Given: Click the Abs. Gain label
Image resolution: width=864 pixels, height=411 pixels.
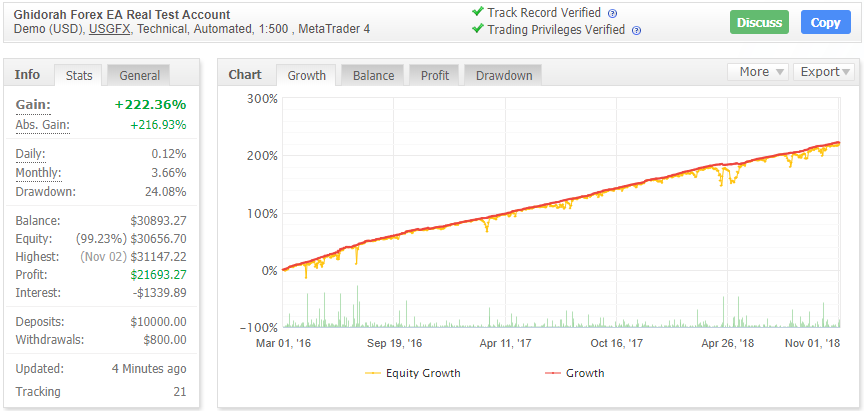Looking at the screenshot, I should coord(43,125).
